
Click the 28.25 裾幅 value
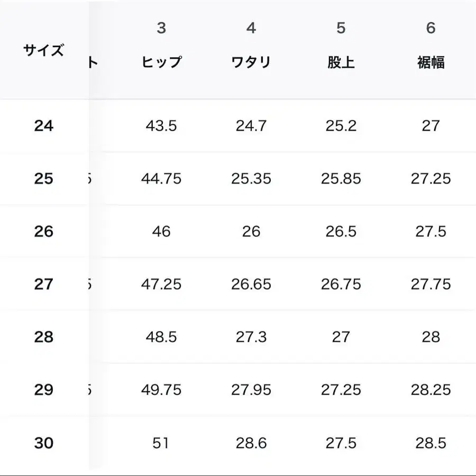pyautogui.click(x=431, y=390)
